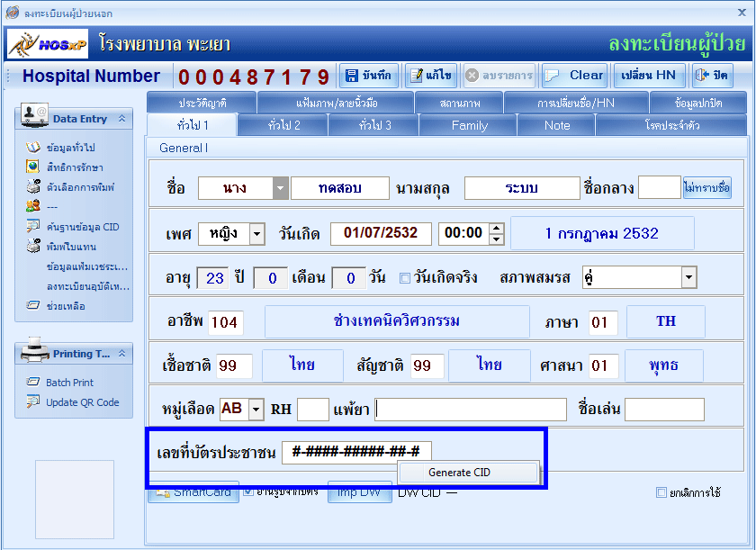Viewport: 756px width, 550px height.
Task: Open ข้อมูลทั่วไป in Data Entry sidebar
Action: coord(70,147)
